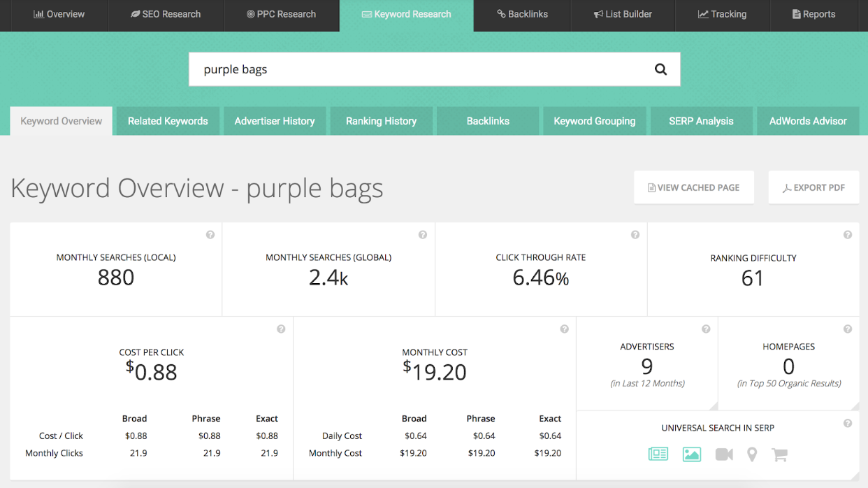This screenshot has width=868, height=488.
Task: Open the AdWords Advisor tab
Action: coord(808,121)
